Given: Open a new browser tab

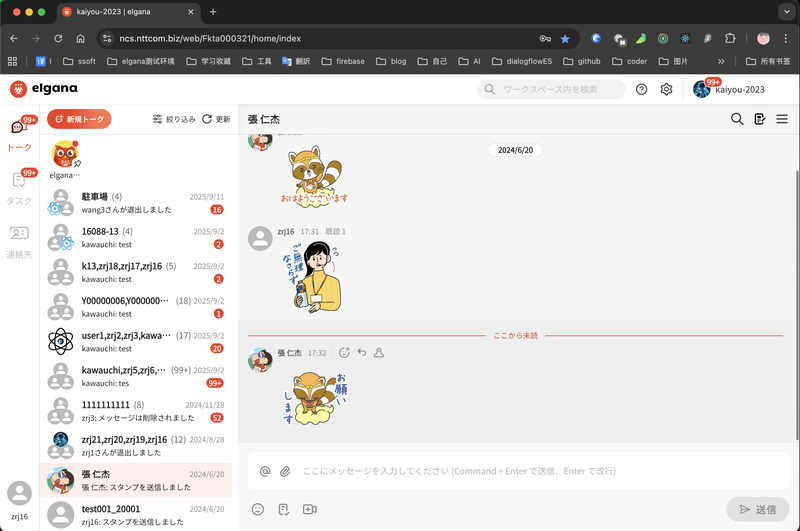Looking at the screenshot, I should click(x=213, y=12).
